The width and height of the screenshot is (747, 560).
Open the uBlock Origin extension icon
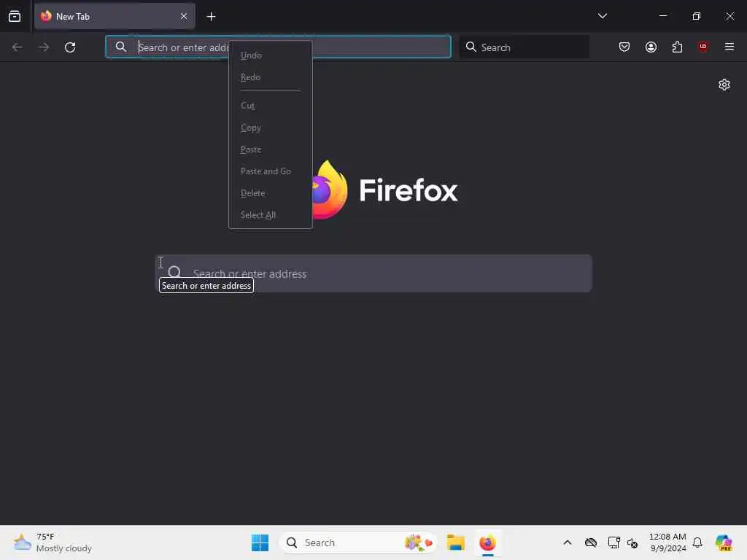(703, 47)
